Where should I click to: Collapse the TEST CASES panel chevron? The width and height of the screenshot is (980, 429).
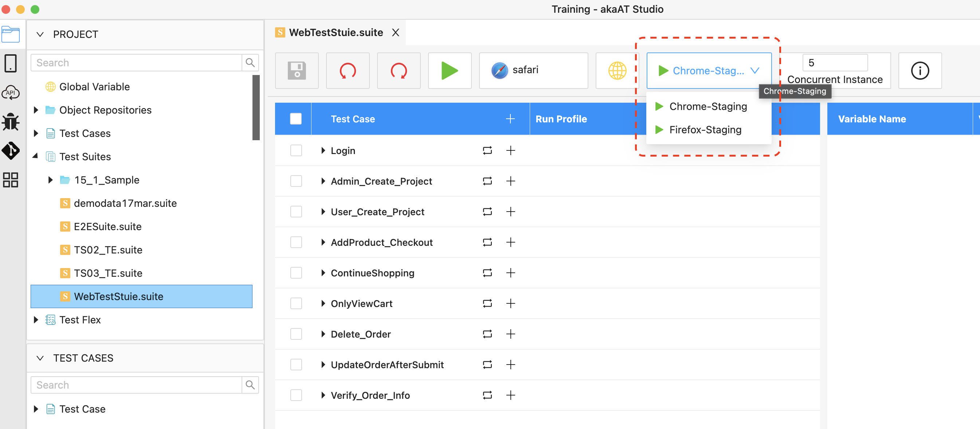click(x=40, y=358)
